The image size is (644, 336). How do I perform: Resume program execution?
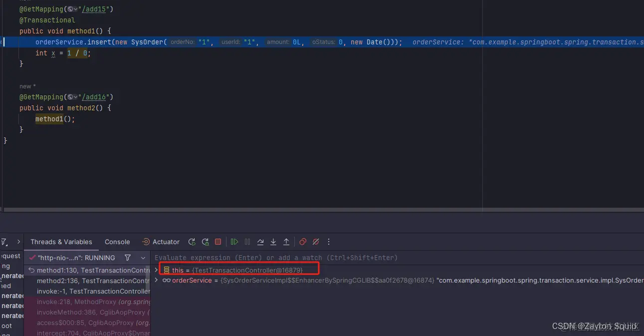tap(234, 242)
